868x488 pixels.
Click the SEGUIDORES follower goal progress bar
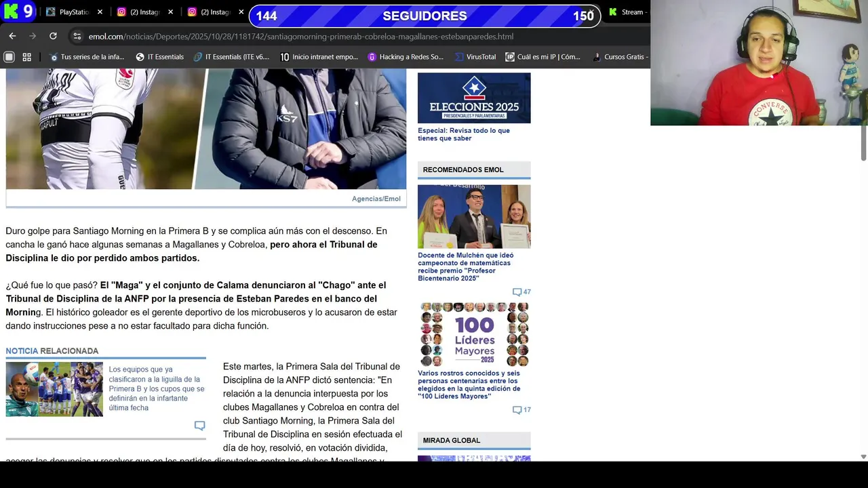425,16
